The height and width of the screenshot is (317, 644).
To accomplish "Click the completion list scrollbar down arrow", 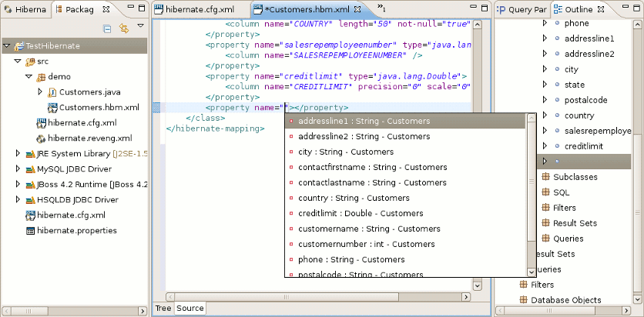I will tap(530, 271).
